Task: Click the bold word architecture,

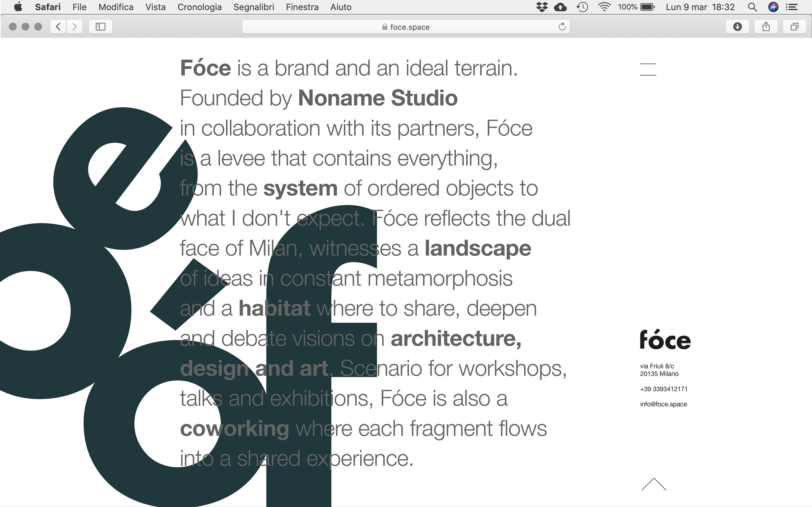Action: click(456, 339)
